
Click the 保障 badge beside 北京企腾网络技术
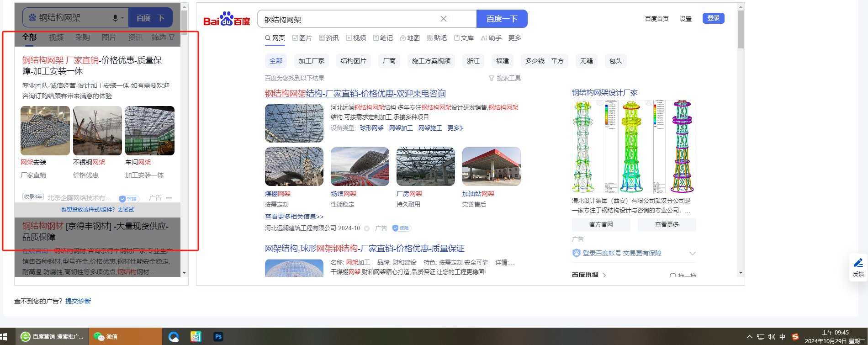click(x=129, y=199)
